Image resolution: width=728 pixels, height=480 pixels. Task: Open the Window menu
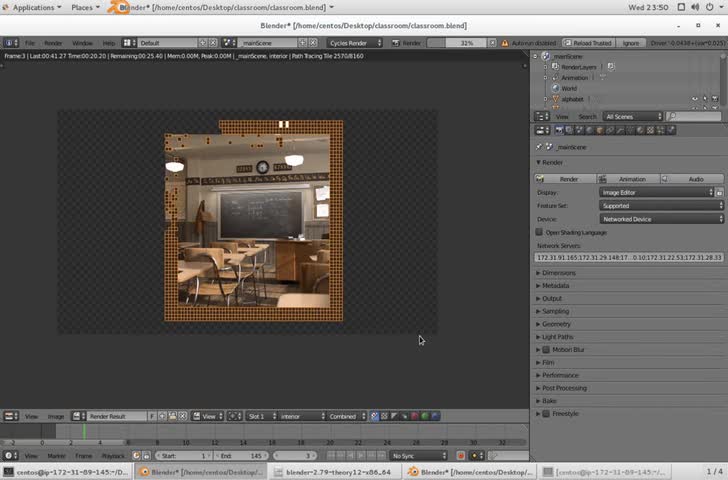(82, 43)
